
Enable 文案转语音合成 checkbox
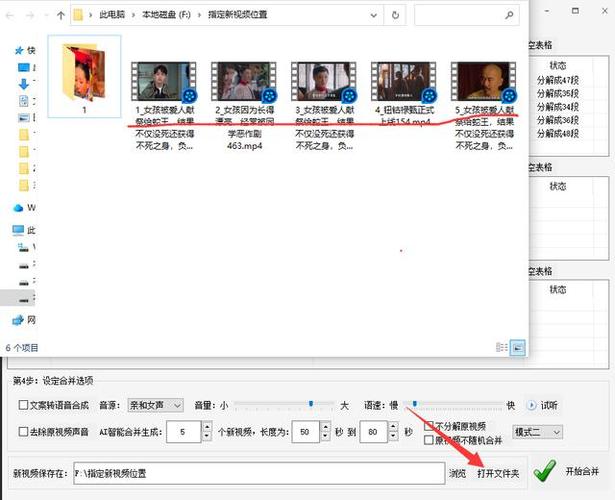[23, 405]
